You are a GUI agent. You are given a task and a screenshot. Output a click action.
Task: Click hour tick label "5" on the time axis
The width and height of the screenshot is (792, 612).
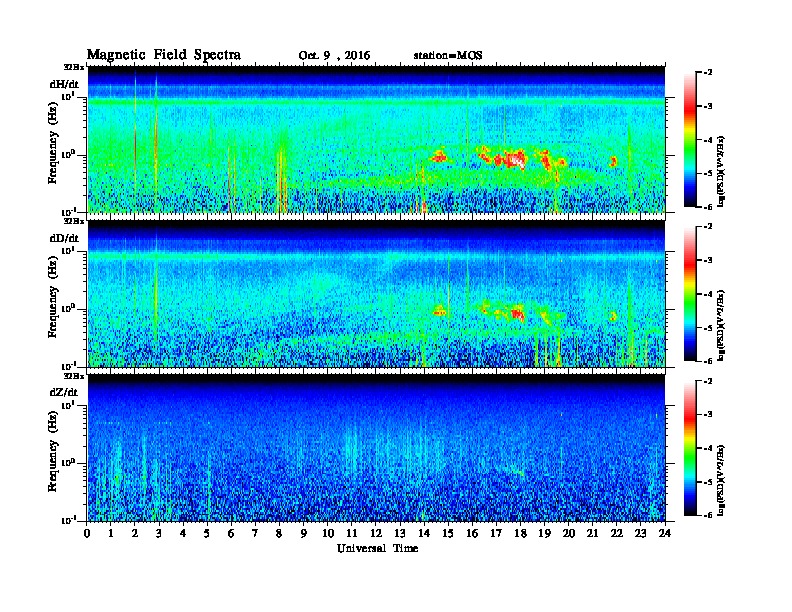point(207,533)
